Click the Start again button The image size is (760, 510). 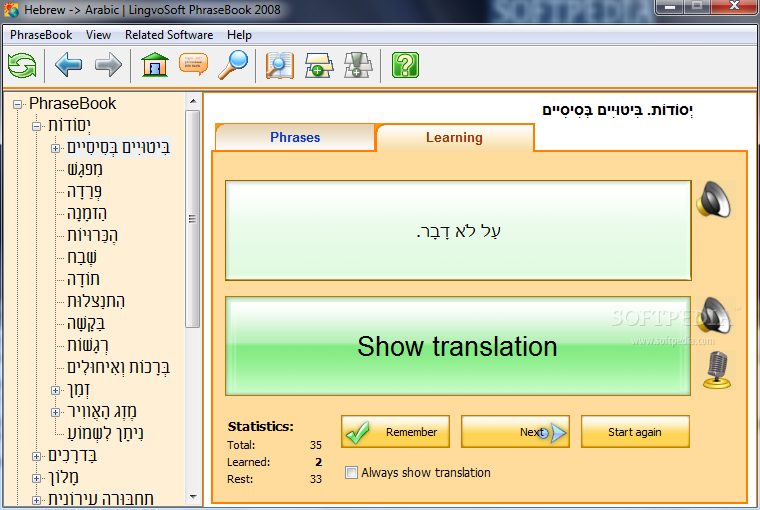point(635,431)
